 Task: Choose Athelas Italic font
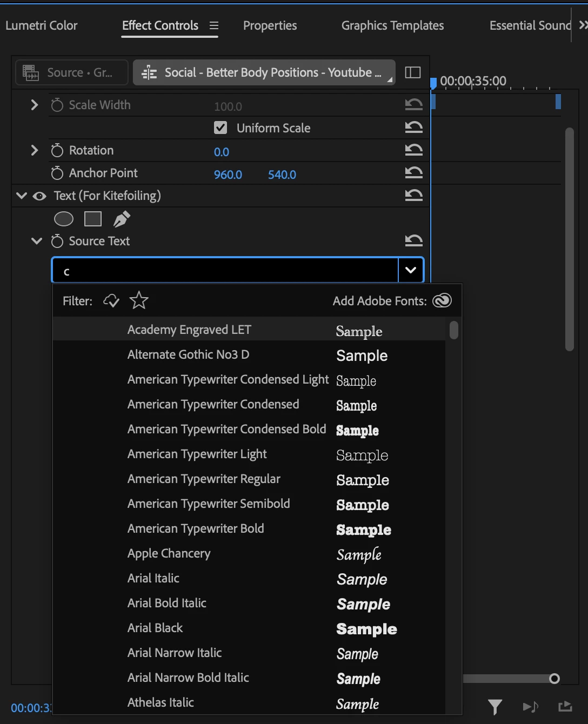[x=249, y=702]
